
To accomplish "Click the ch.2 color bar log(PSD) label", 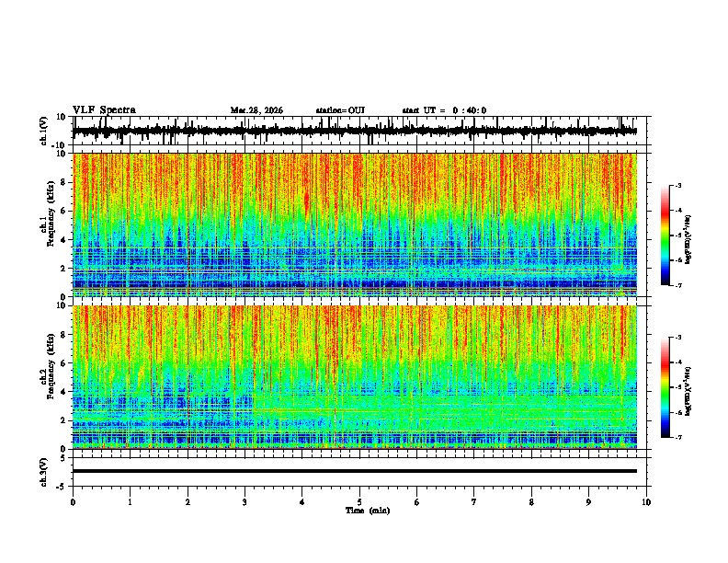I will (x=688, y=391).
